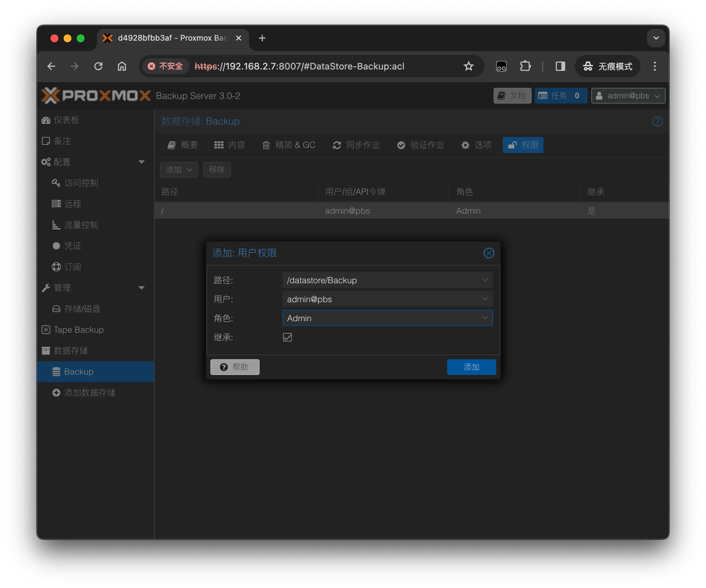Open the 文档 documentation viewer
The height and width of the screenshot is (588, 706).
click(x=512, y=95)
